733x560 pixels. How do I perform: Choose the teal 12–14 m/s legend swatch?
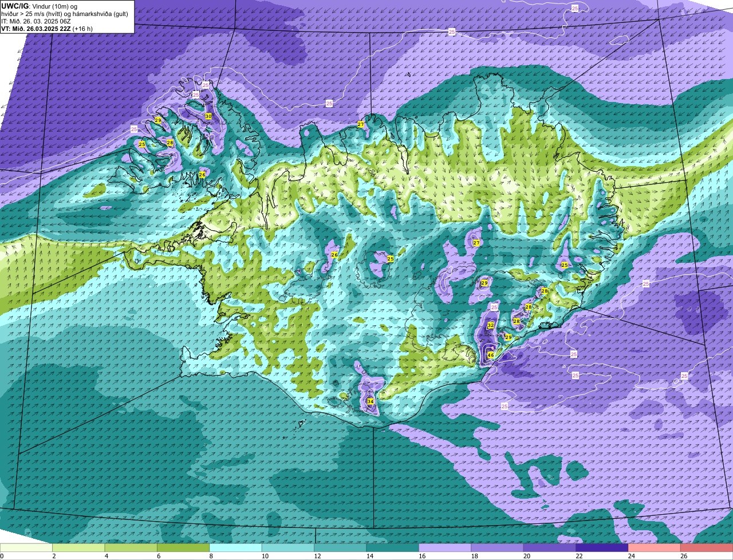[341, 548]
